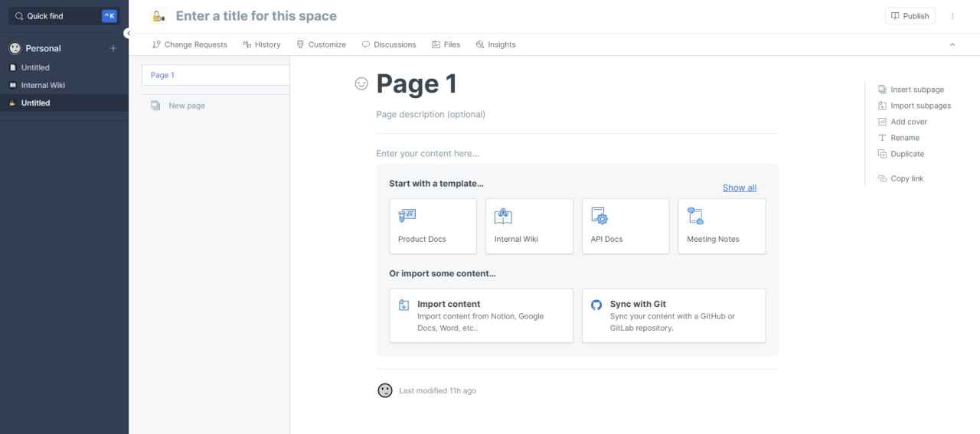Click New page in the page list
The height and width of the screenshot is (434, 980).
(186, 106)
